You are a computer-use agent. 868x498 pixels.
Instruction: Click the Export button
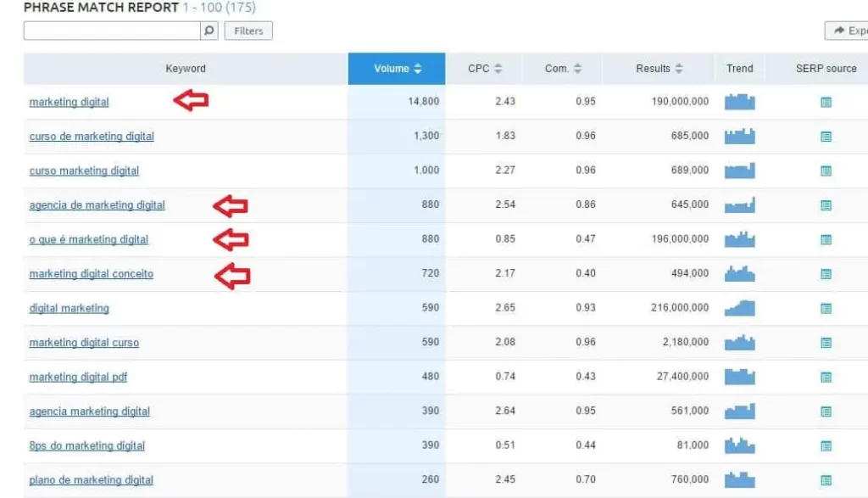tap(847, 31)
